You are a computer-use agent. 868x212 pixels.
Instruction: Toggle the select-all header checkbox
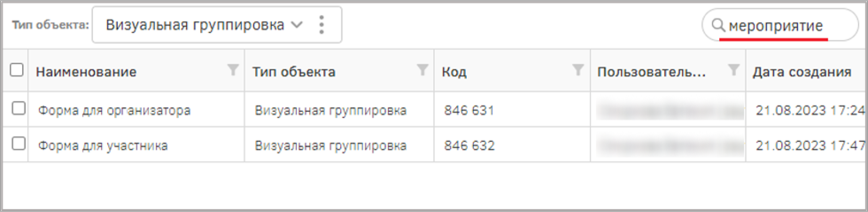(16, 70)
